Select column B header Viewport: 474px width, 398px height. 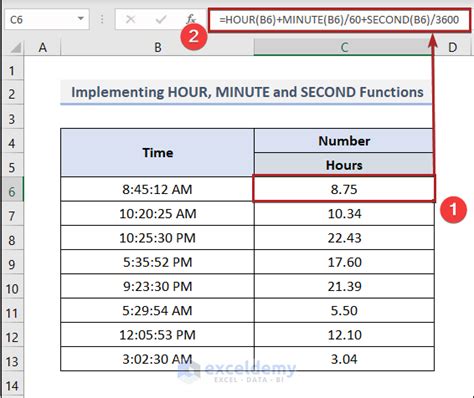pos(157,47)
